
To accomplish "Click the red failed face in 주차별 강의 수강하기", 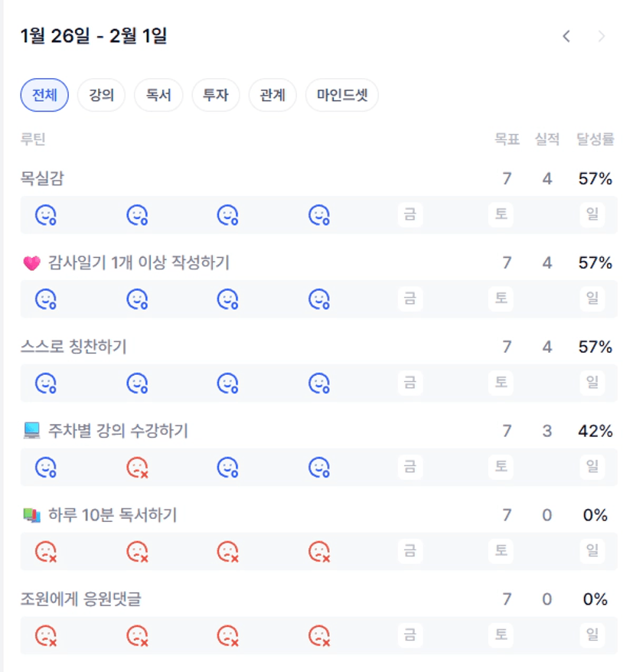I will [137, 467].
